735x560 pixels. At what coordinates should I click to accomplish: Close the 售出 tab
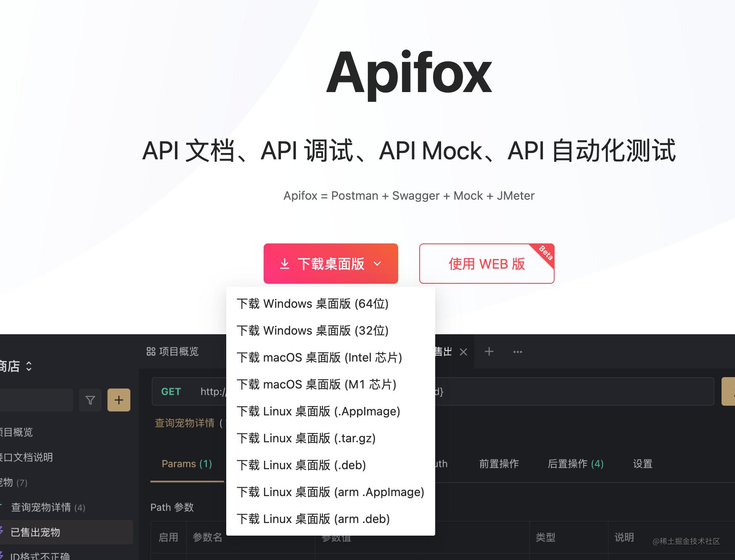(x=463, y=352)
